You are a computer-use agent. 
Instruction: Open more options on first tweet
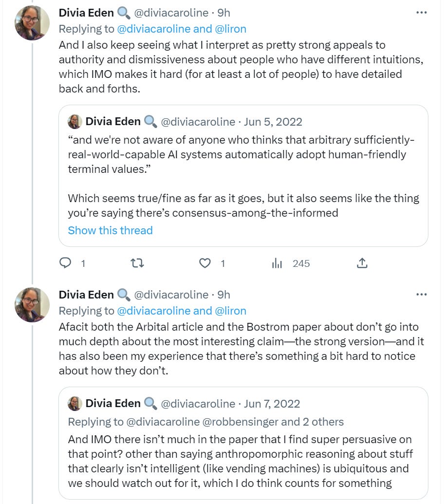[421, 13]
